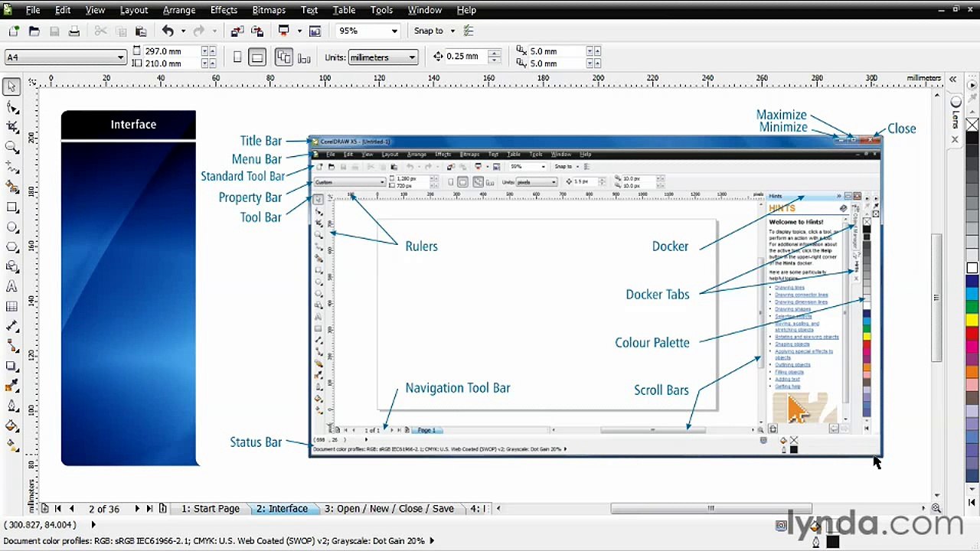The width and height of the screenshot is (980, 551).
Task: Open the Lens docker tab
Action: [x=955, y=114]
